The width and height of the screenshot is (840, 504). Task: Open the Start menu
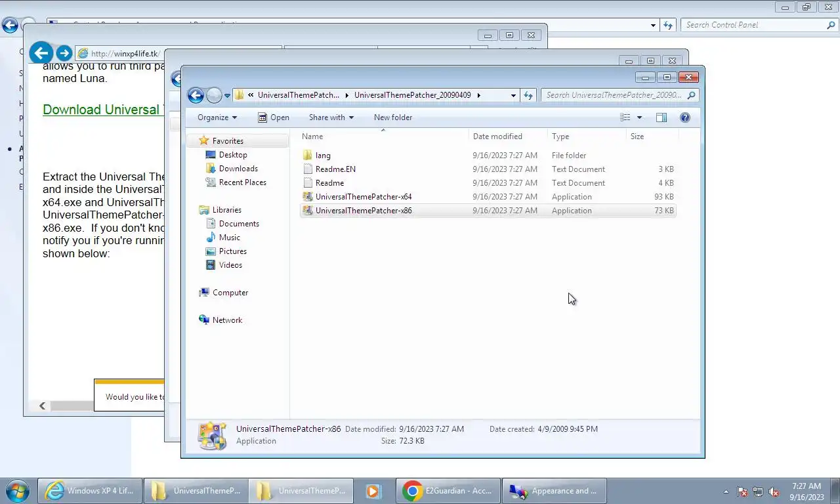tap(17, 491)
